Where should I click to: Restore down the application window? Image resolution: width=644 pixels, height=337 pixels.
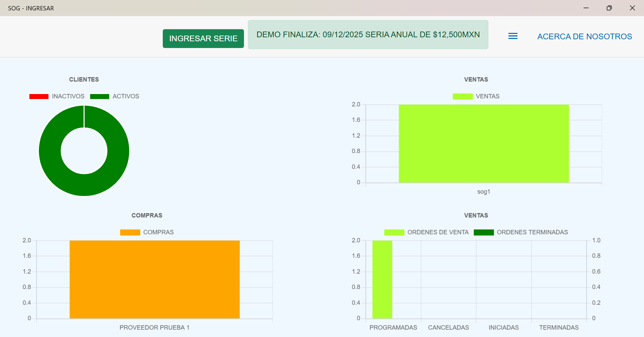point(609,8)
